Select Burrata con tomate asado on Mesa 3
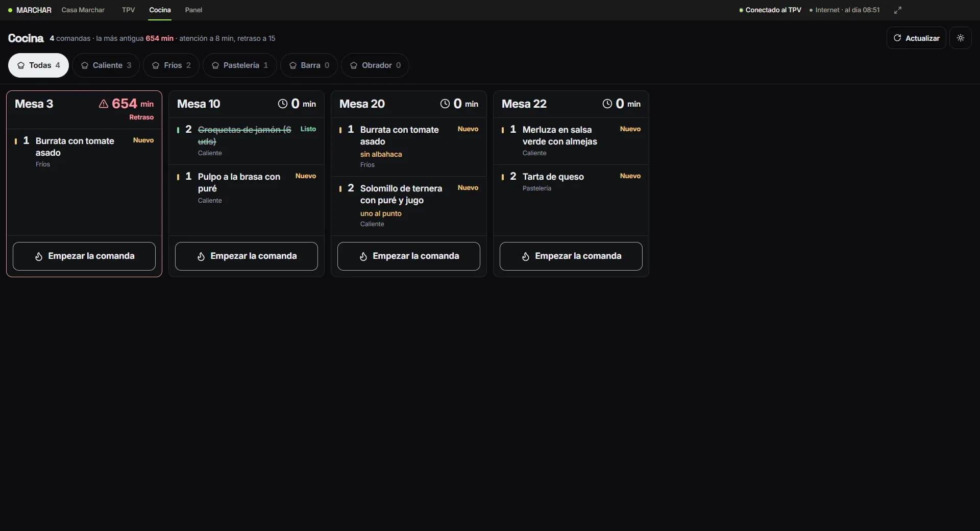This screenshot has height=531, width=980. click(x=84, y=152)
